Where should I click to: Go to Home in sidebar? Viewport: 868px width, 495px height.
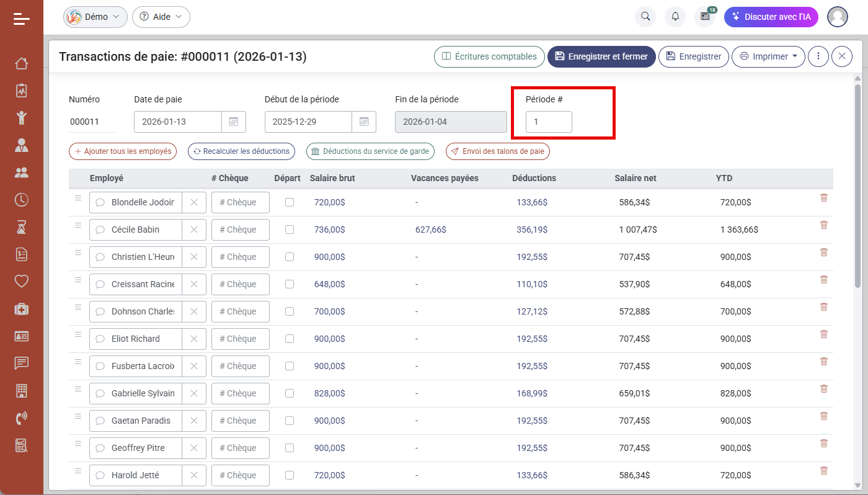tap(22, 63)
